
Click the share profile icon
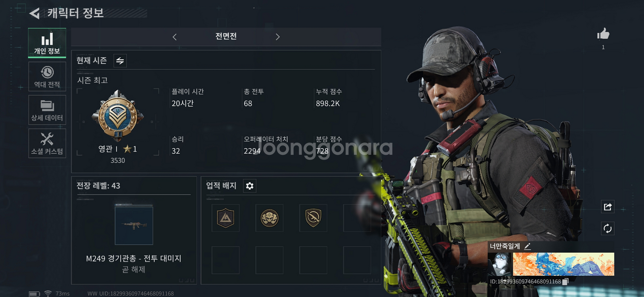pyautogui.click(x=608, y=207)
